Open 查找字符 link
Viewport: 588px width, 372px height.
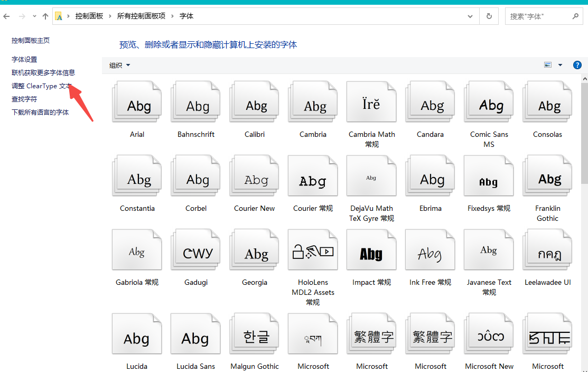click(24, 99)
